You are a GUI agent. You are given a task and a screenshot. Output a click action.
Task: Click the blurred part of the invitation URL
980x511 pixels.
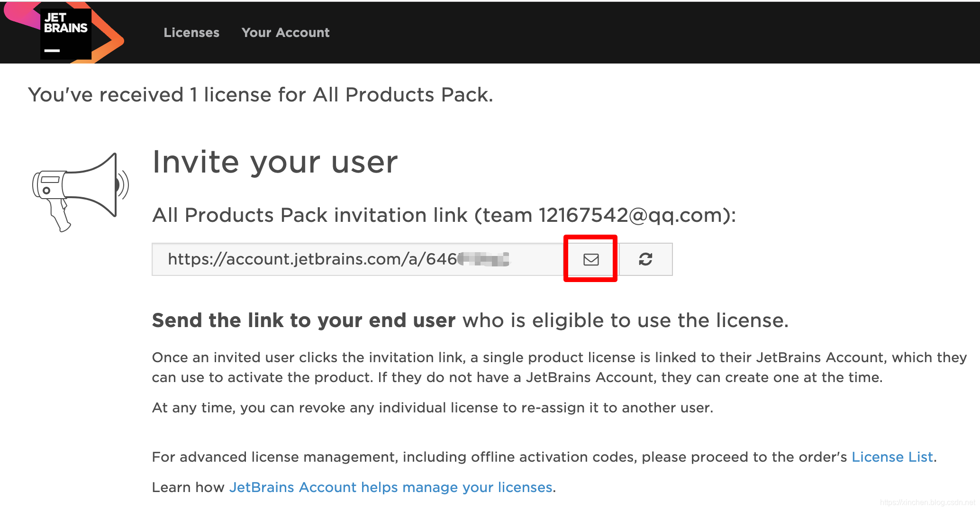pyautogui.click(x=484, y=259)
